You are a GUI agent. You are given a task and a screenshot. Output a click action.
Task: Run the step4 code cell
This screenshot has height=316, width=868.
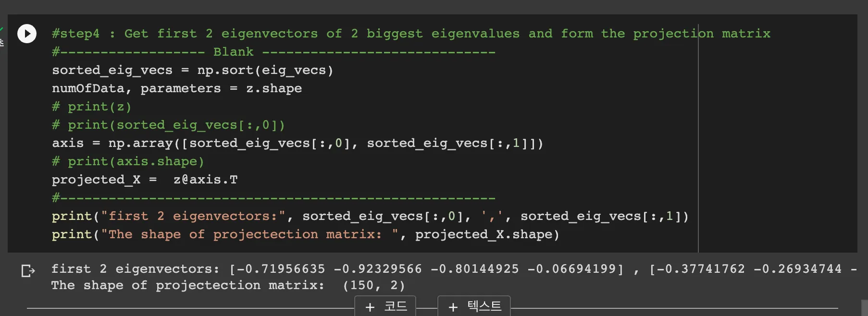(x=27, y=34)
